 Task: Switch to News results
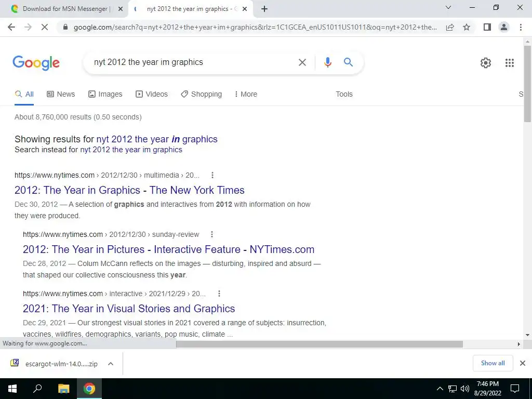tap(61, 94)
